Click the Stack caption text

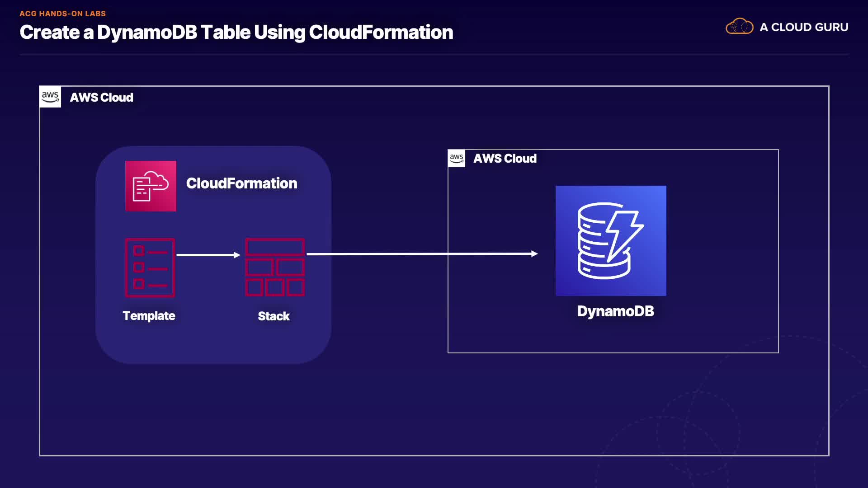point(274,316)
